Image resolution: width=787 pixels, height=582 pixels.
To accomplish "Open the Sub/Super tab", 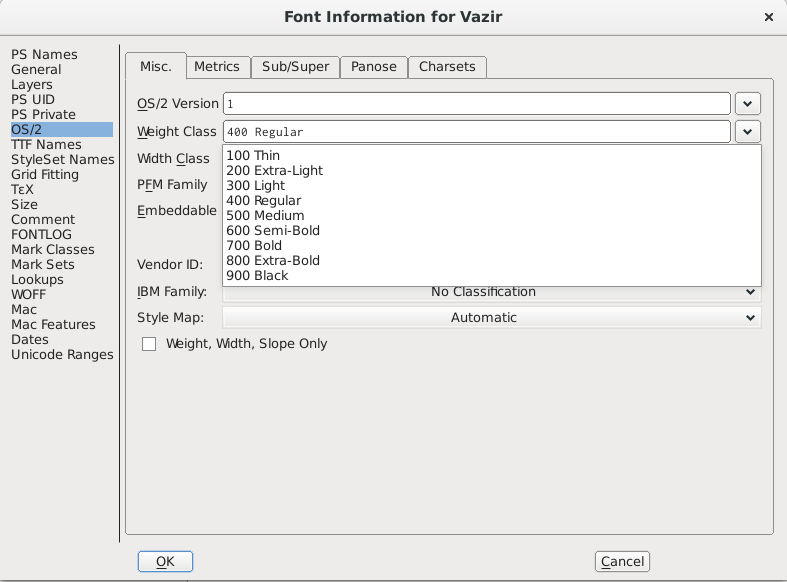I will click(x=295, y=67).
